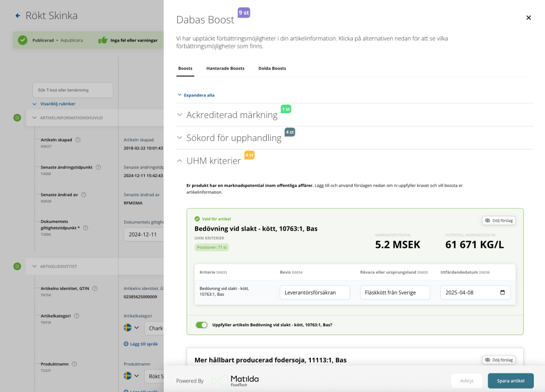The width and height of the screenshot is (545, 392).
Task: Click the 4 st badge on UHM kriterier
Action: (x=249, y=155)
